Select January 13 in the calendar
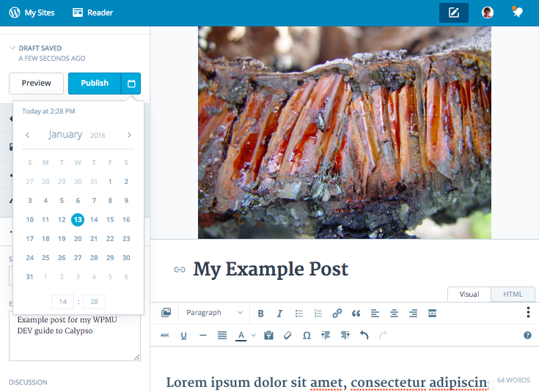 click(78, 220)
